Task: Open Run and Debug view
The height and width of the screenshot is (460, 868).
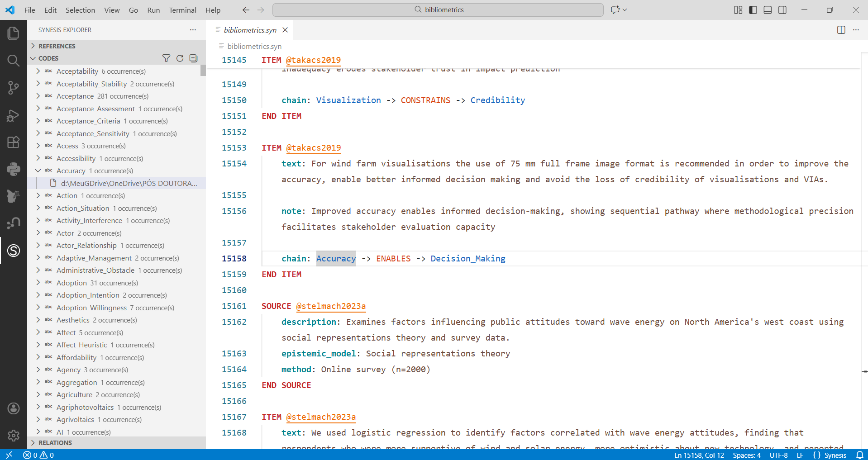Action: click(13, 116)
